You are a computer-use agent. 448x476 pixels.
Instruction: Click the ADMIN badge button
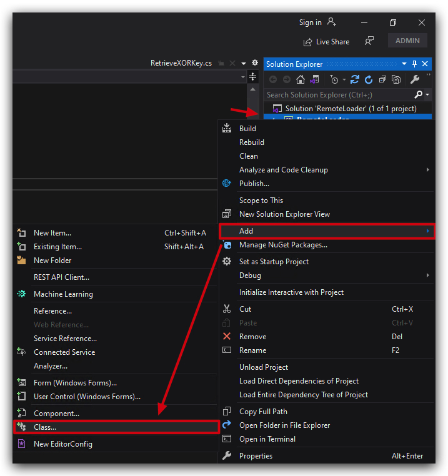click(x=407, y=41)
